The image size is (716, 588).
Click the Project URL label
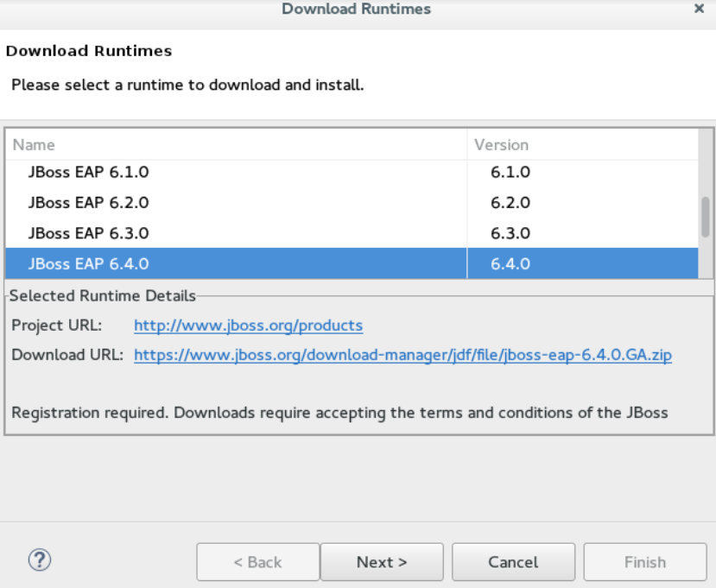(57, 326)
